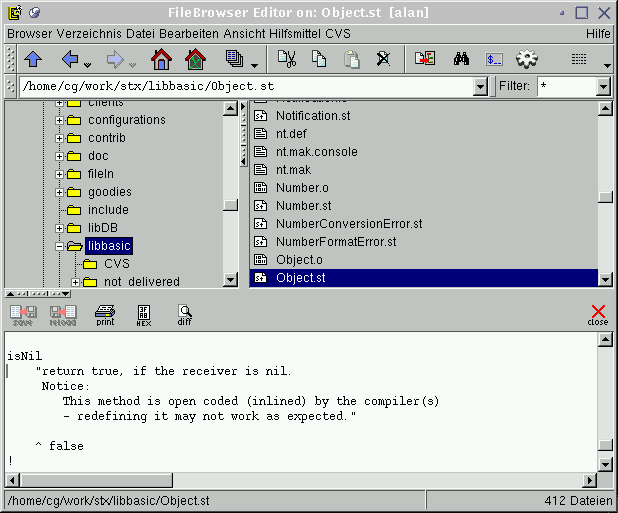Expand the configurations folder
The height and width of the screenshot is (513, 618).
tap(60, 120)
